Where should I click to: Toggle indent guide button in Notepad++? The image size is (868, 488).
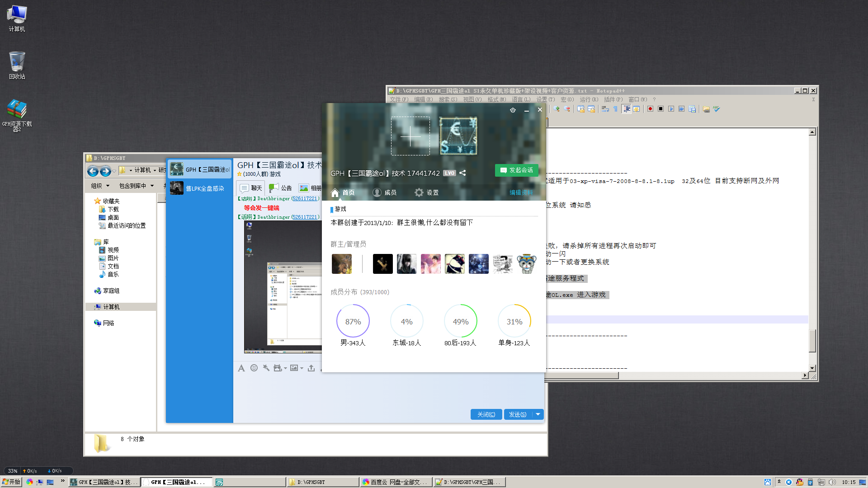627,109
